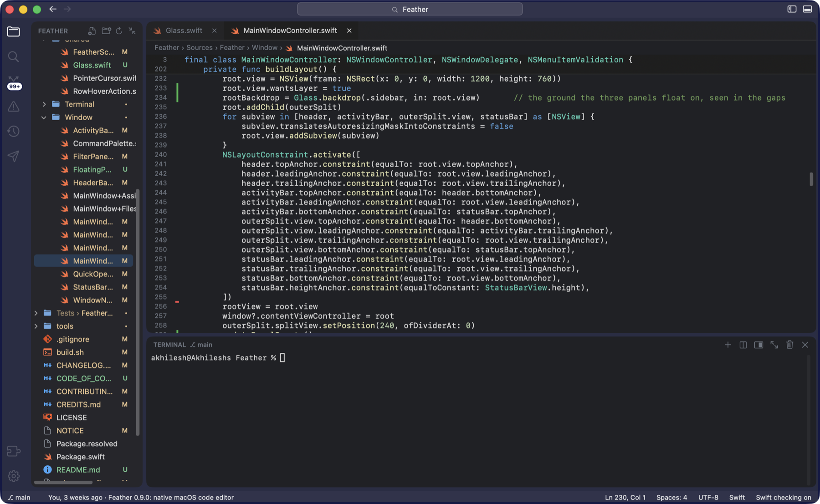The height and width of the screenshot is (504, 820).
Task: Switch to the Glass.swift tab
Action: tap(184, 31)
